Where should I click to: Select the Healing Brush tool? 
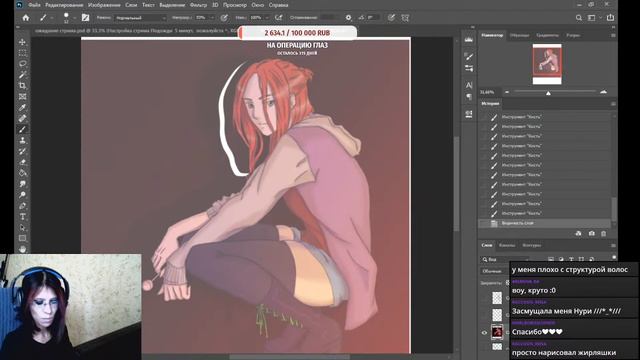tap(22, 118)
